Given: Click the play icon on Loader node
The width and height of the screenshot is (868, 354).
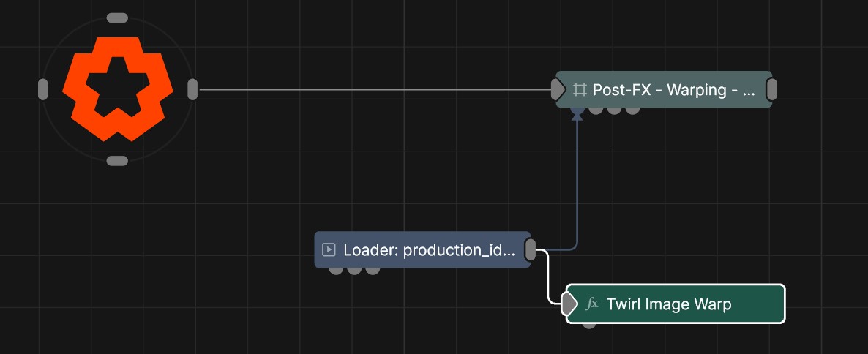Looking at the screenshot, I should pos(329,250).
